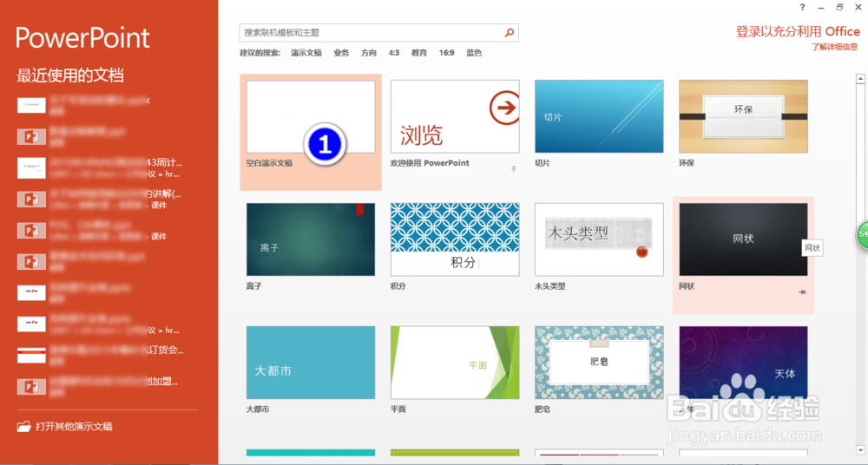Select the 木头类型 template
Viewport: 868px width, 465px height.
point(599,239)
